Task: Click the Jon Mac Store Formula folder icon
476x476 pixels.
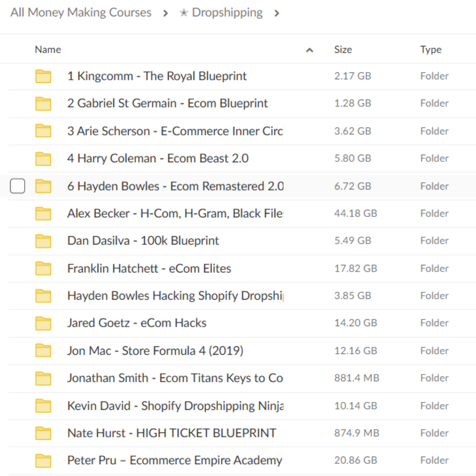Action: click(x=43, y=350)
